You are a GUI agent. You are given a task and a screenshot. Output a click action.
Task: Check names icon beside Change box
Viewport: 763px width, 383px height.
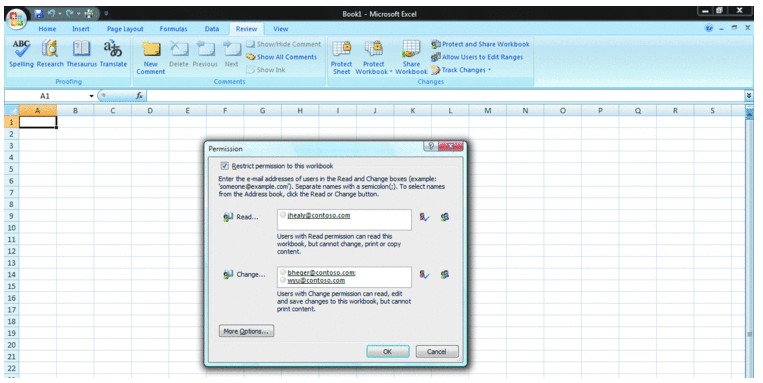pos(424,275)
